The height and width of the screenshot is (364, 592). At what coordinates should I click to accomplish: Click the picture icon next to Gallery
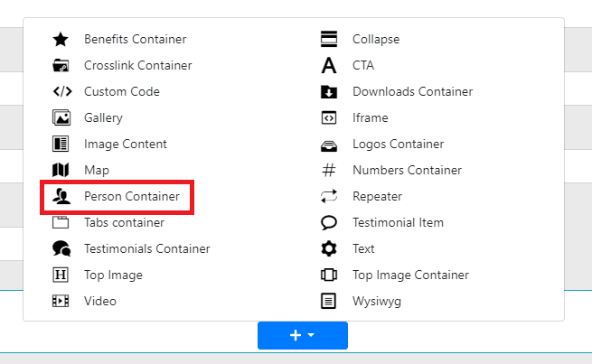[61, 118]
